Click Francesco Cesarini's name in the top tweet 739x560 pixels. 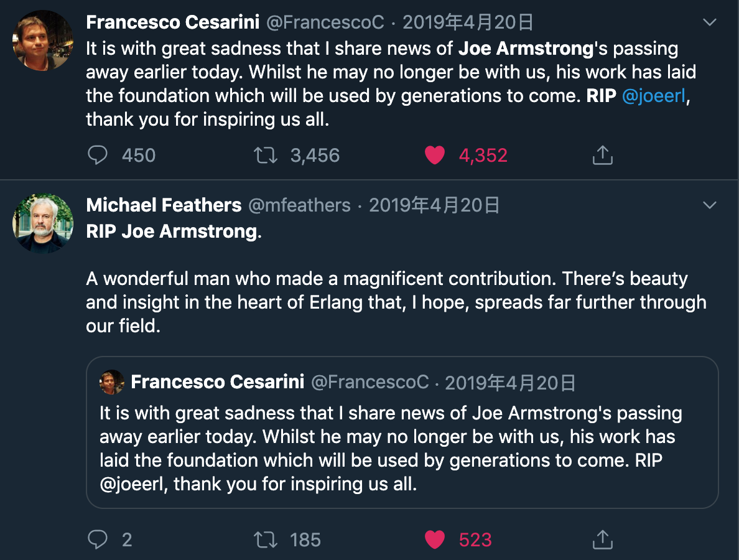[x=172, y=22]
